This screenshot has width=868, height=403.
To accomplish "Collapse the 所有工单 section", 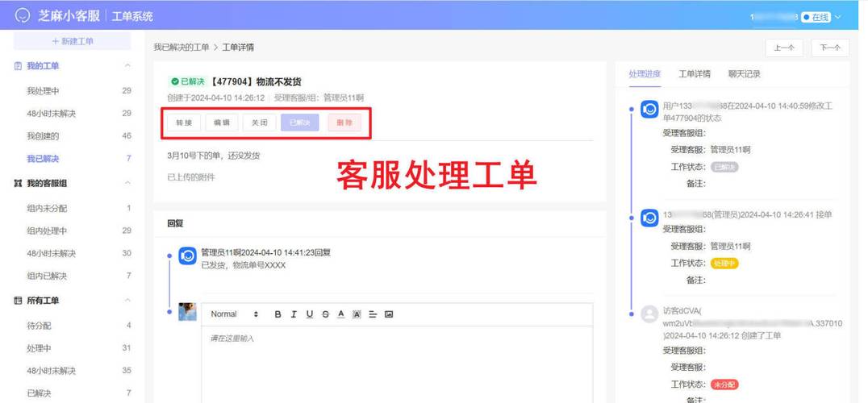I will (127, 301).
